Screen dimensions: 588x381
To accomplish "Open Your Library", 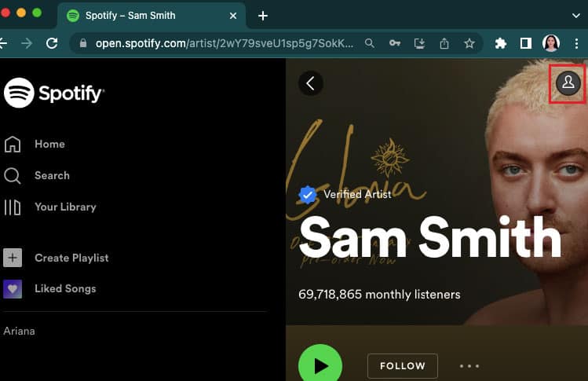I will point(50,207).
